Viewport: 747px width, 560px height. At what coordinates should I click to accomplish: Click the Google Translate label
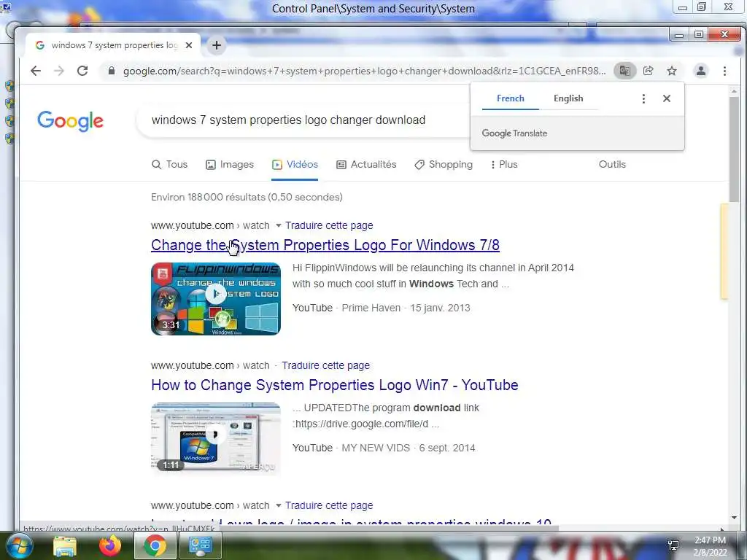pos(514,133)
